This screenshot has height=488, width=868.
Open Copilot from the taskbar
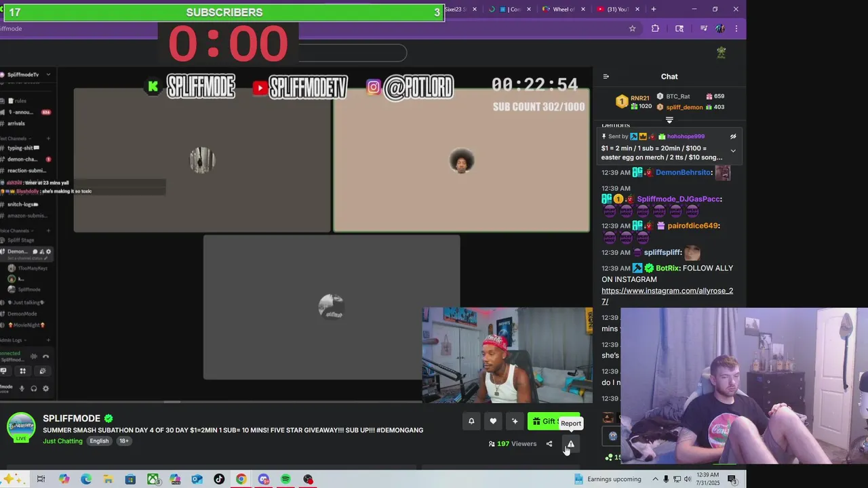pyautogui.click(x=64, y=479)
